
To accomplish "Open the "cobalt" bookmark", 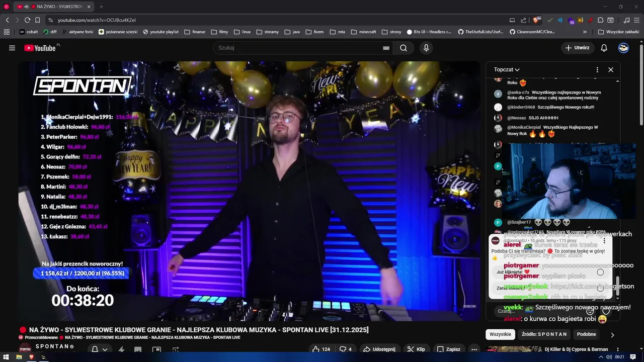I will (29, 32).
